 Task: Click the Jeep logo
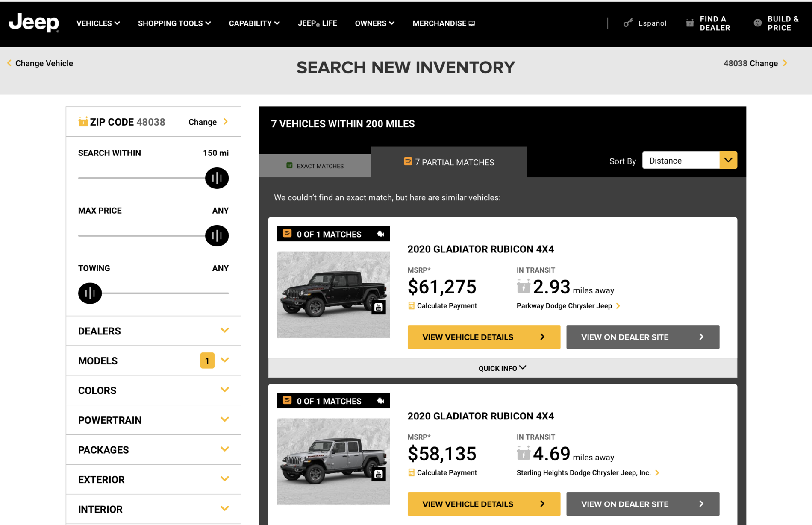[x=33, y=23]
